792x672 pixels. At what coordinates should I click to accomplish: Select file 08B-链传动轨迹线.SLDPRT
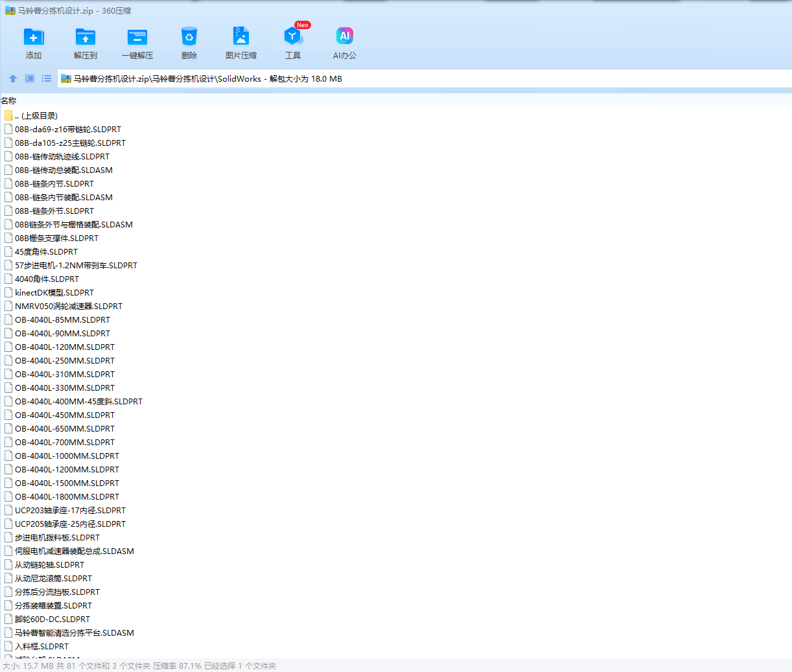click(62, 157)
